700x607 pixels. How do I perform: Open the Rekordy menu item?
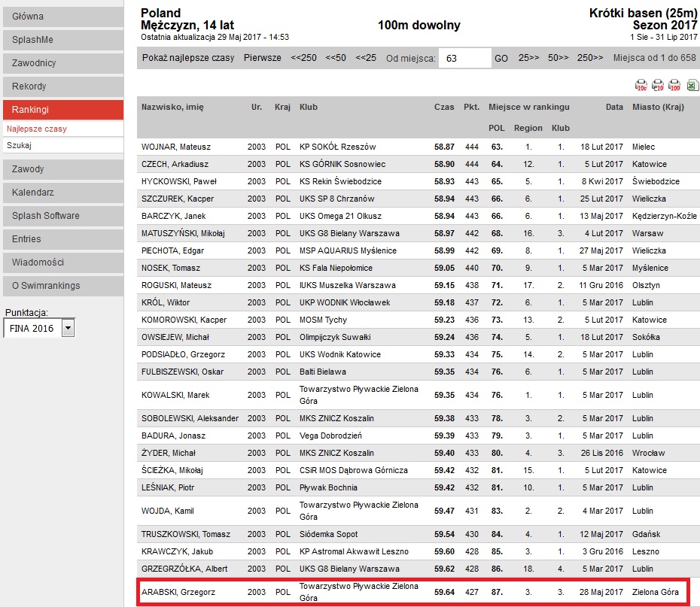point(63,86)
